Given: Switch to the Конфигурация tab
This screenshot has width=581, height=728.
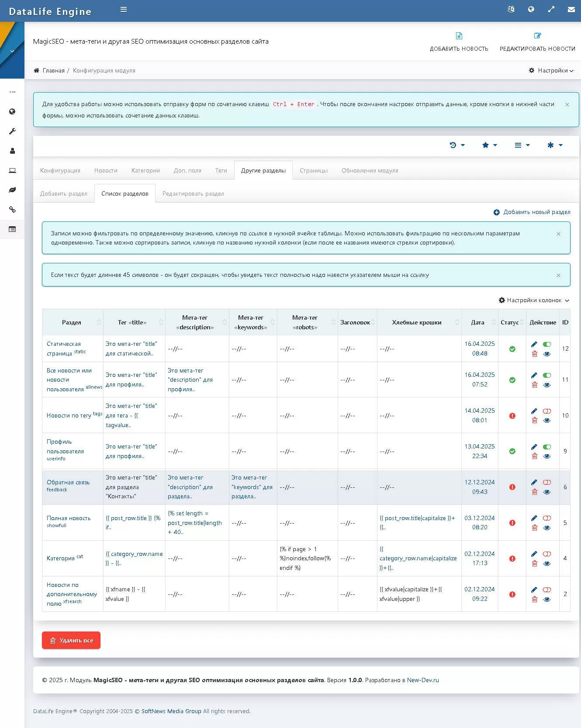Looking at the screenshot, I should pyautogui.click(x=60, y=170).
